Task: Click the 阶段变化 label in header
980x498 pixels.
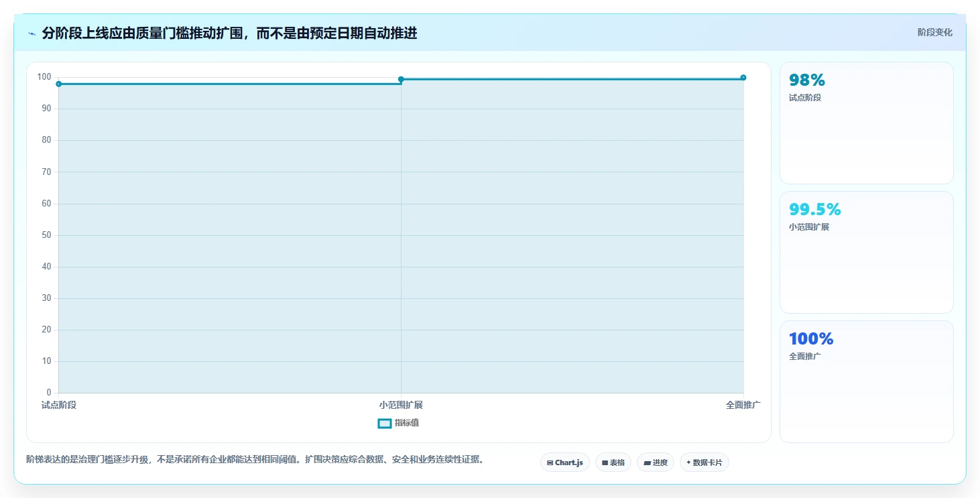Action: click(x=934, y=32)
